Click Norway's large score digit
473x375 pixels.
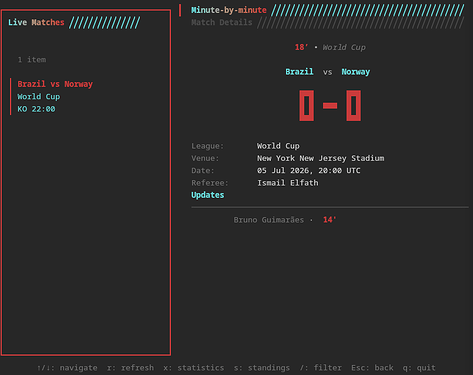click(354, 105)
